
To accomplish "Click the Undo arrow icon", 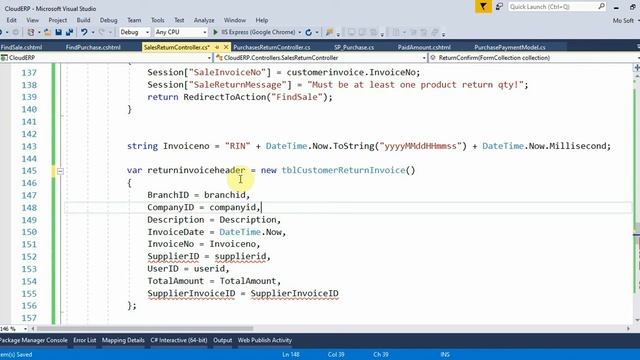I will pyautogui.click(x=84, y=32).
